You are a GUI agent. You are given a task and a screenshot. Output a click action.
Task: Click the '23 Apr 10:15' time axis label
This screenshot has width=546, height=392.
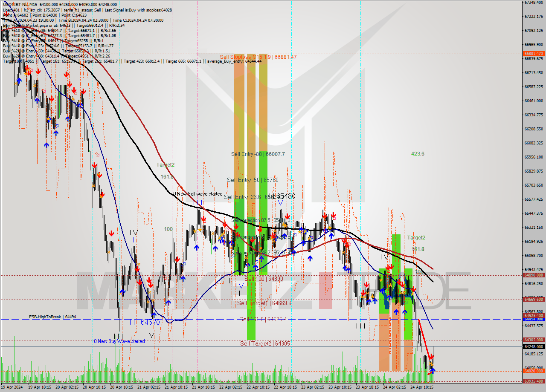click(340, 387)
